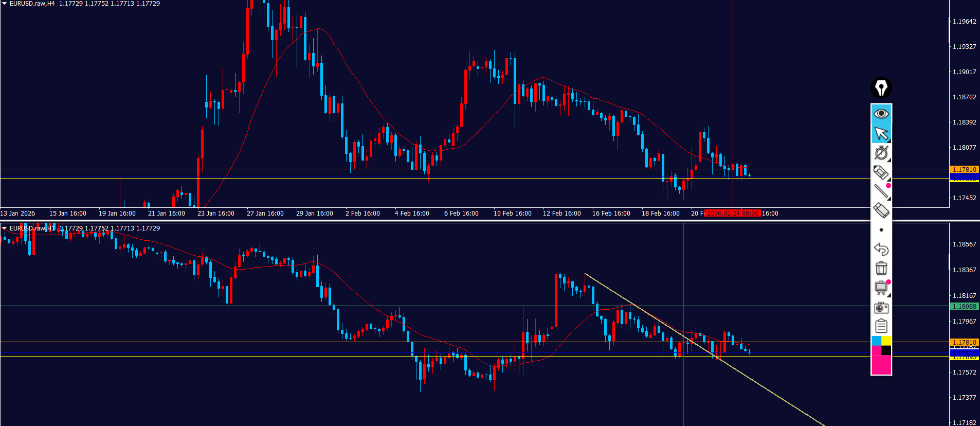Expand the EURUSD H1 chart dropdown arrow
The width and height of the screenshot is (980, 426).
pyautogui.click(x=5, y=228)
